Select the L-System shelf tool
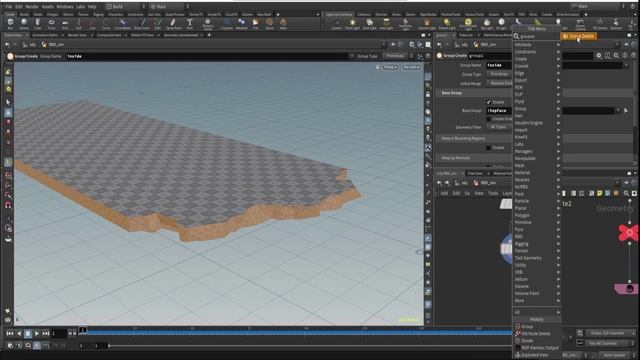The image size is (640, 360). pyautogui.click(x=227, y=24)
